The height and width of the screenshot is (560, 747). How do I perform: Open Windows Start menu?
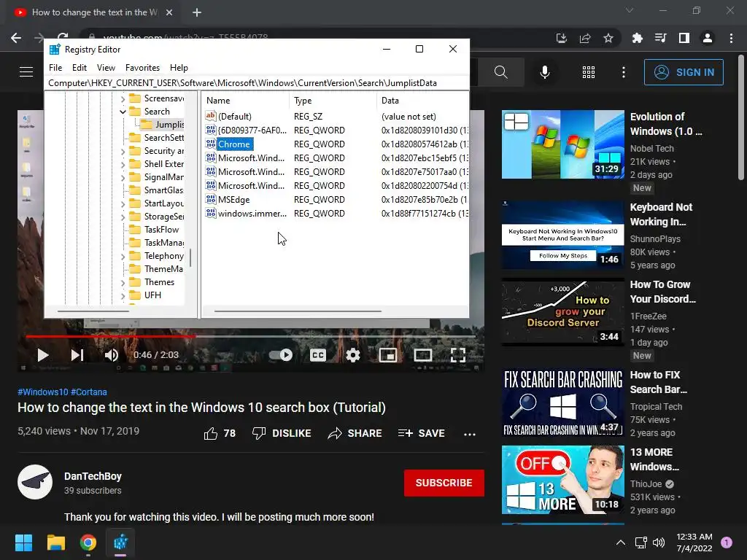click(x=23, y=542)
